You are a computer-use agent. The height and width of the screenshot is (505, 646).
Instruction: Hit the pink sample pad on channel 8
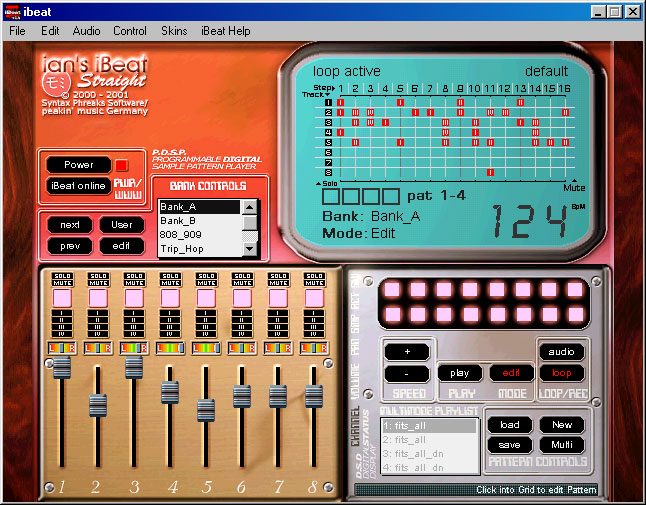[x=314, y=298]
